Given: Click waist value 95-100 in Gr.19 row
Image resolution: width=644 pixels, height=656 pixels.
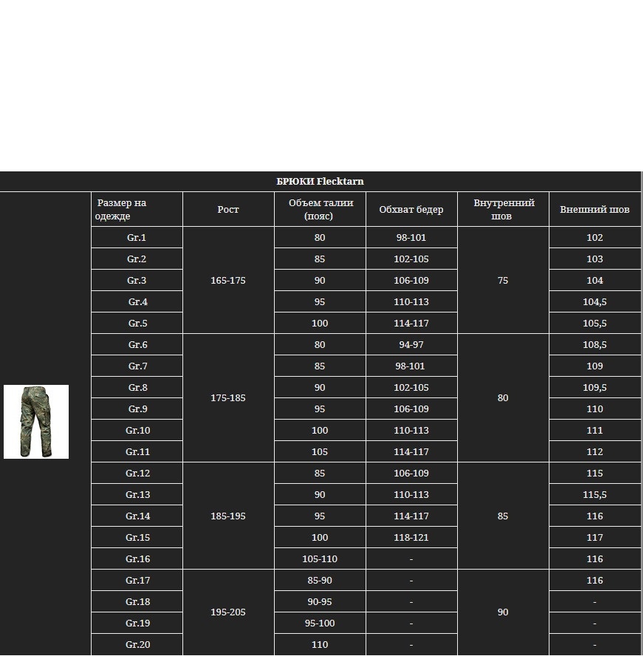Looking at the screenshot, I should 320,623.
